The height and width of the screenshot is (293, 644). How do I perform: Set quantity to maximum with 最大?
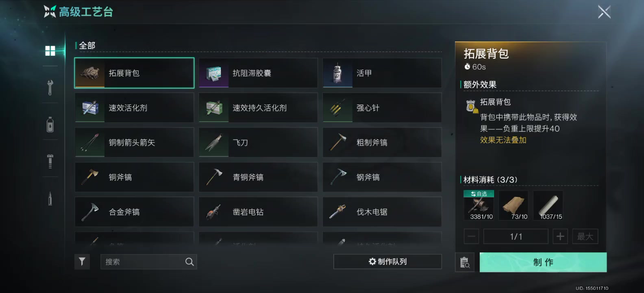(585, 236)
